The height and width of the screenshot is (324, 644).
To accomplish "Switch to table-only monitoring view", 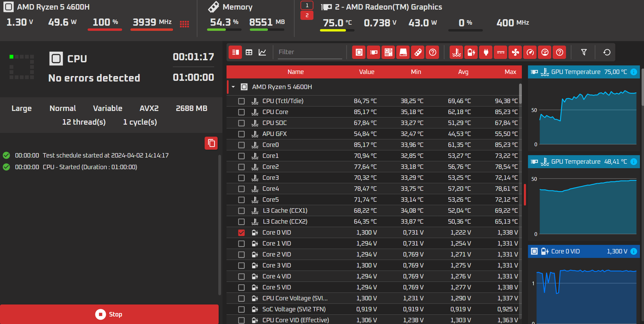I will tap(249, 52).
